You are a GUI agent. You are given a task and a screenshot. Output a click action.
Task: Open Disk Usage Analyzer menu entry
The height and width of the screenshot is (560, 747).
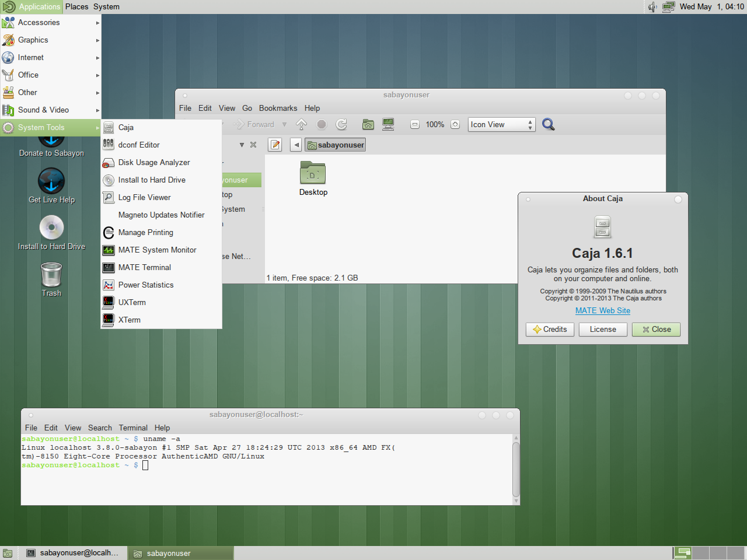click(162, 162)
